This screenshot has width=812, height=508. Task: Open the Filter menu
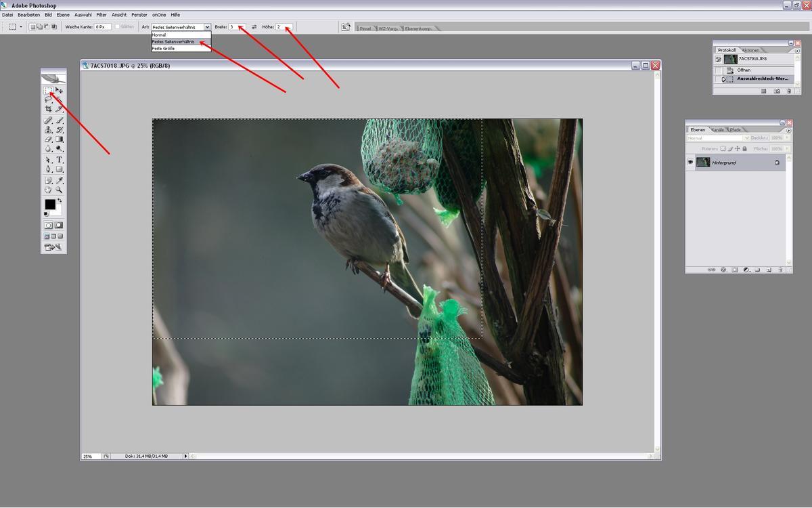tap(101, 14)
